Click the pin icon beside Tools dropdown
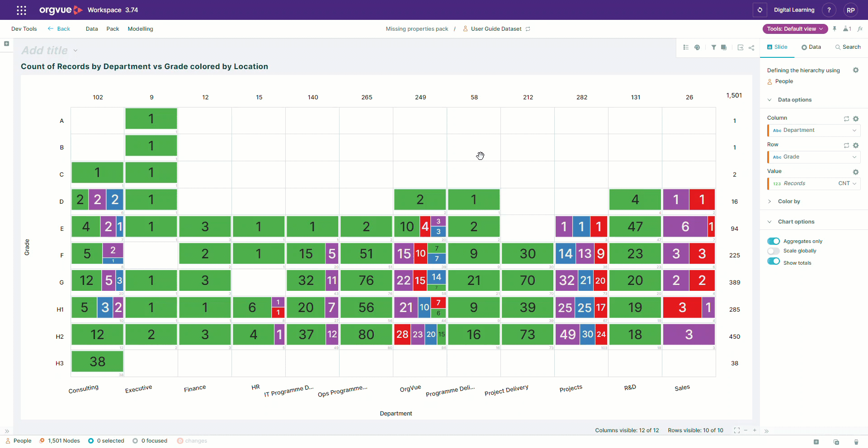 pyautogui.click(x=835, y=29)
